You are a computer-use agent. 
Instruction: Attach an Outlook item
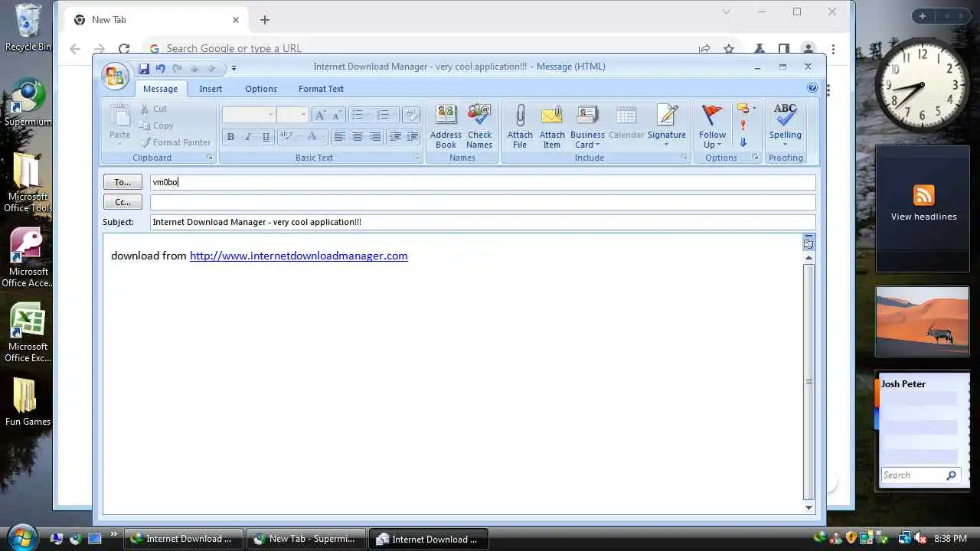tap(552, 127)
